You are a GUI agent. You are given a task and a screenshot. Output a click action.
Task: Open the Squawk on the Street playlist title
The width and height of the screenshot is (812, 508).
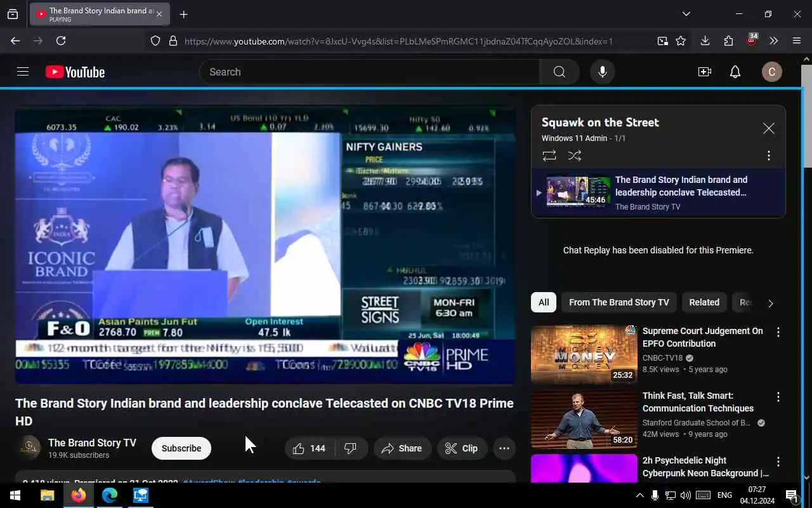600,123
